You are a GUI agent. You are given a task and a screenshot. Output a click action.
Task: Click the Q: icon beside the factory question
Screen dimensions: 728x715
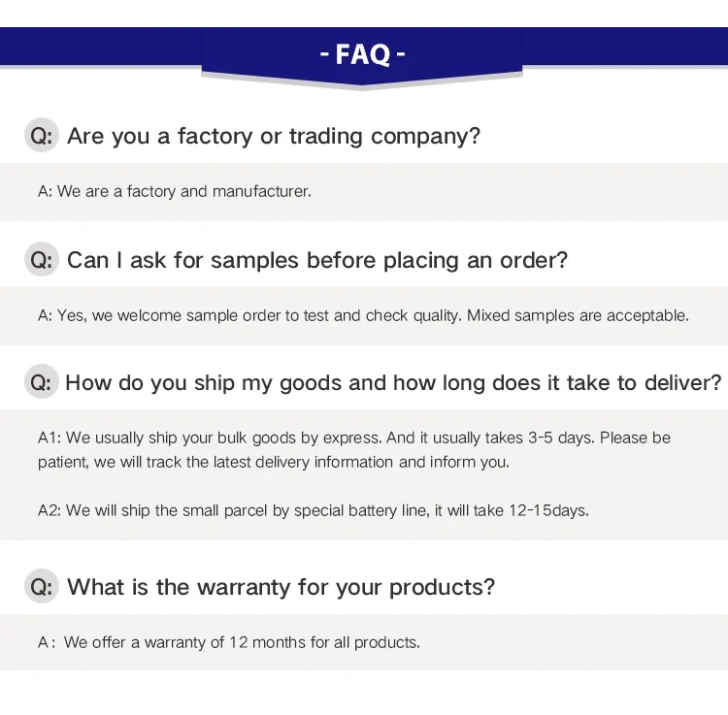(x=42, y=136)
